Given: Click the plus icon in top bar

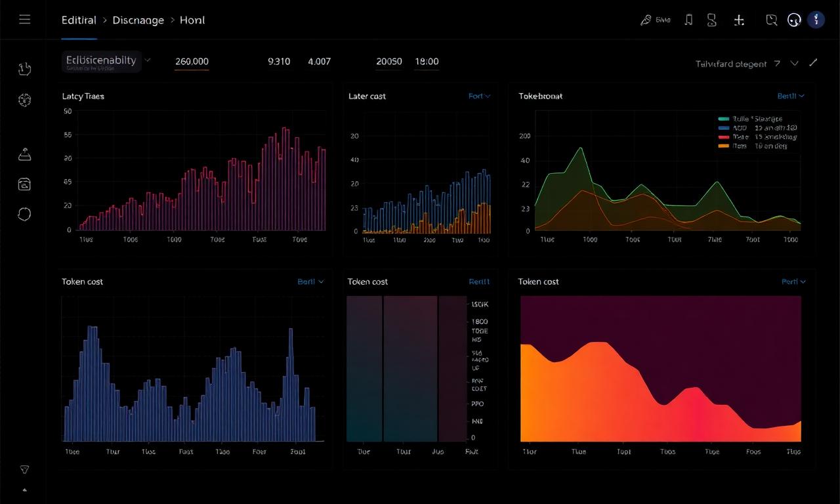Looking at the screenshot, I should click(739, 20).
